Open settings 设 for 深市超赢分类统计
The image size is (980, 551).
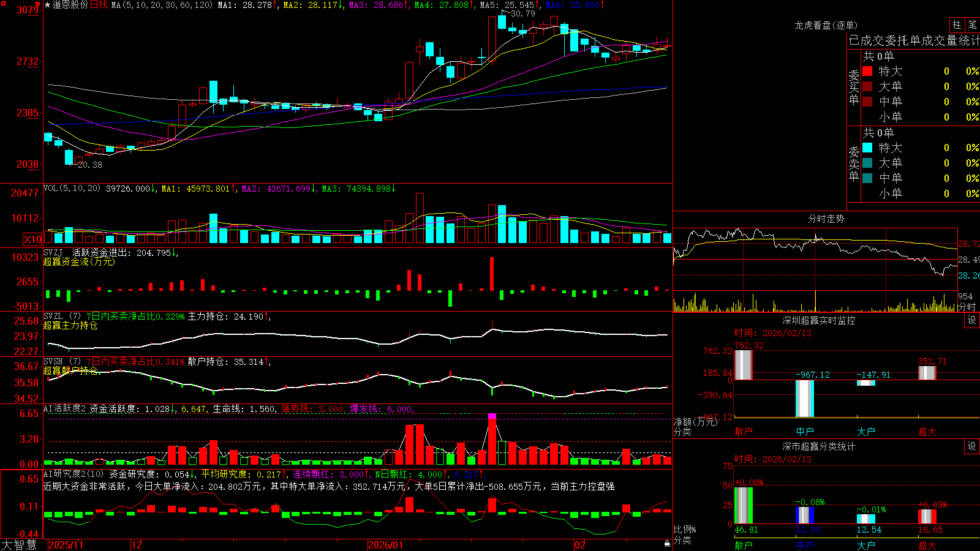[972, 446]
